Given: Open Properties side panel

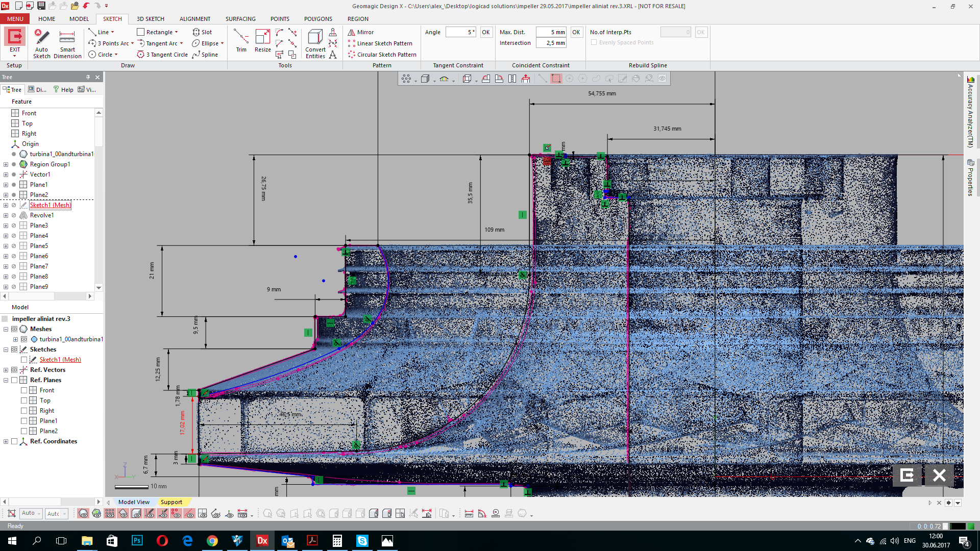Looking at the screenshot, I should coord(970,178).
